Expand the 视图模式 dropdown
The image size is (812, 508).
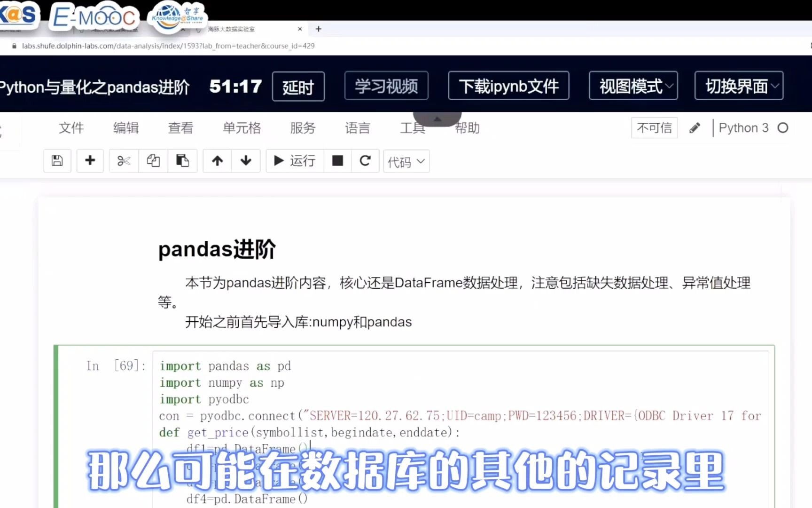point(633,86)
